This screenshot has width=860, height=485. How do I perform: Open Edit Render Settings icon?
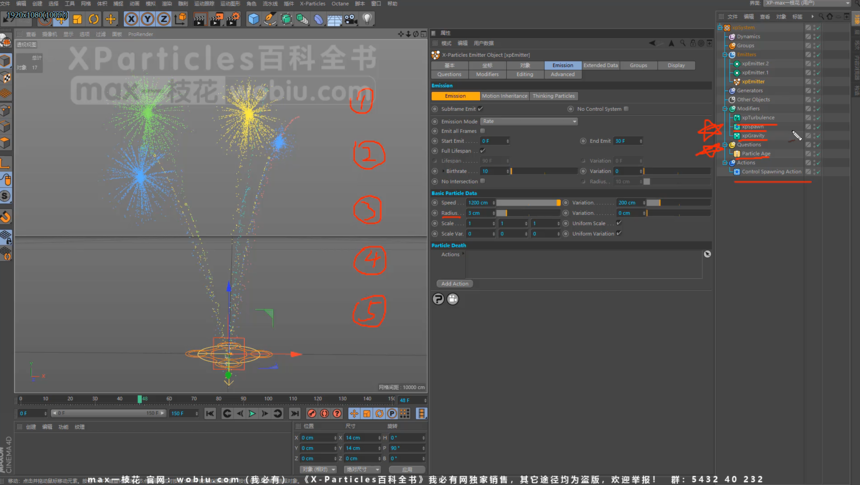coord(233,19)
